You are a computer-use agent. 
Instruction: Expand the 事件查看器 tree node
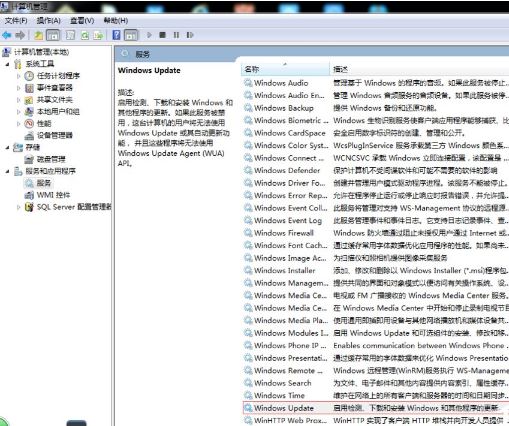(x=19, y=88)
